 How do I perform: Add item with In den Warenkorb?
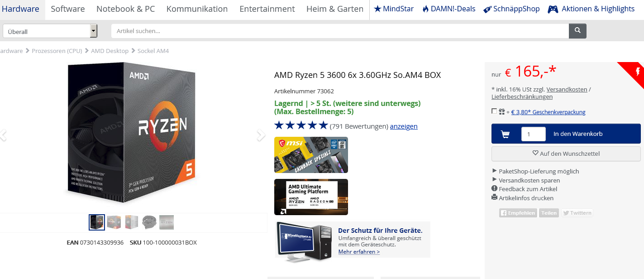566,134
